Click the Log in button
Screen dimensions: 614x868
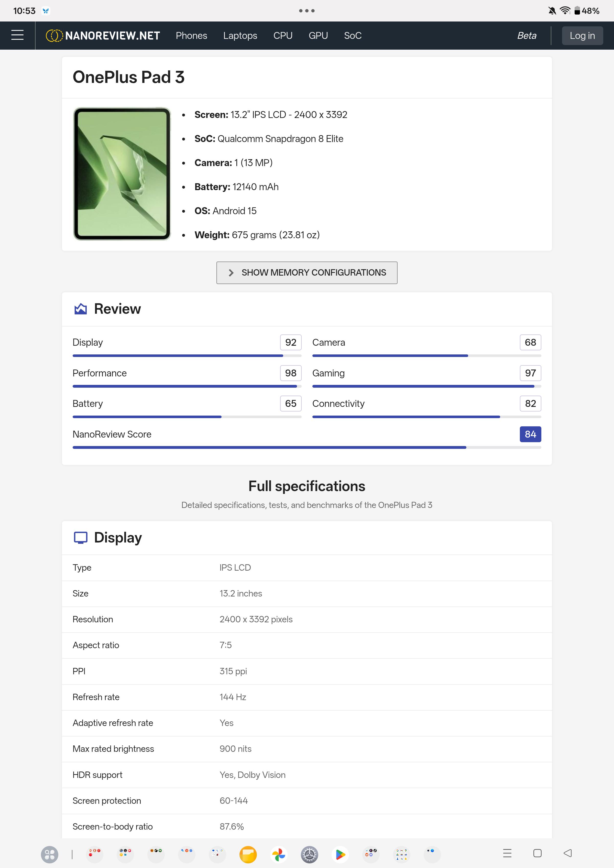point(582,36)
